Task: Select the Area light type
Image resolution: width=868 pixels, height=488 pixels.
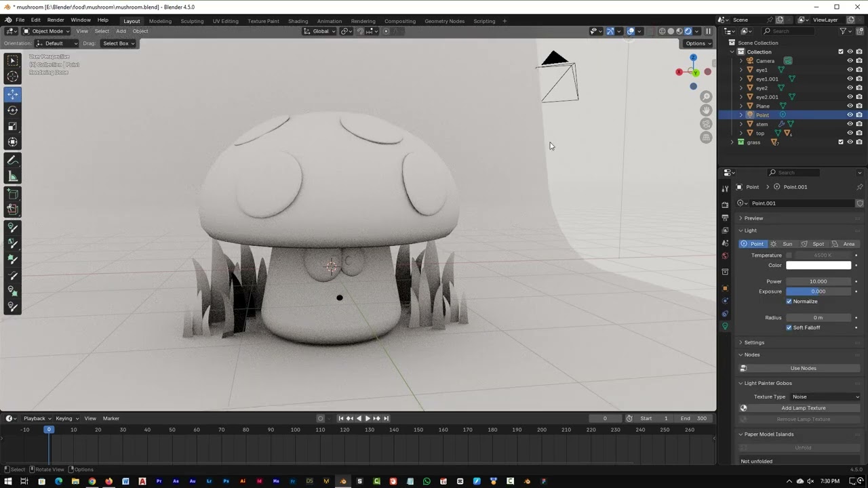Action: pos(844,244)
